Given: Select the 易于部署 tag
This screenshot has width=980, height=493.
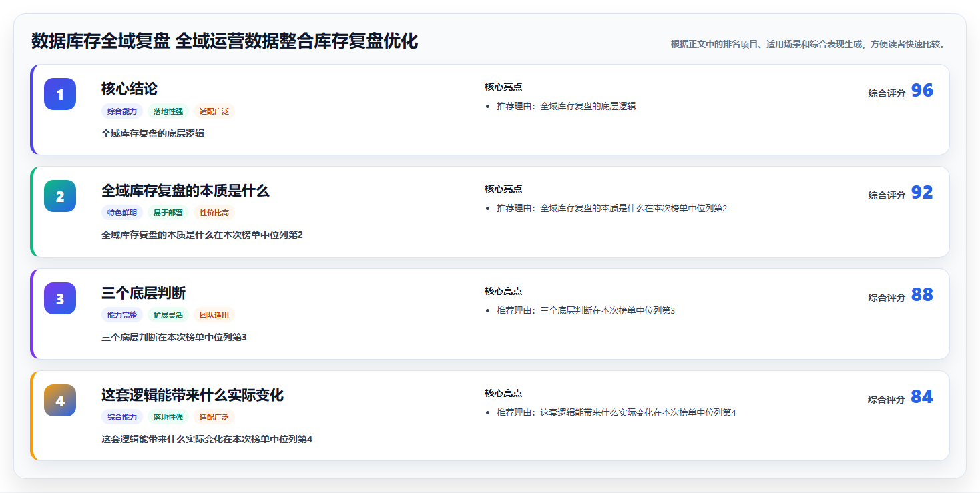Looking at the screenshot, I should pyautogui.click(x=168, y=213).
